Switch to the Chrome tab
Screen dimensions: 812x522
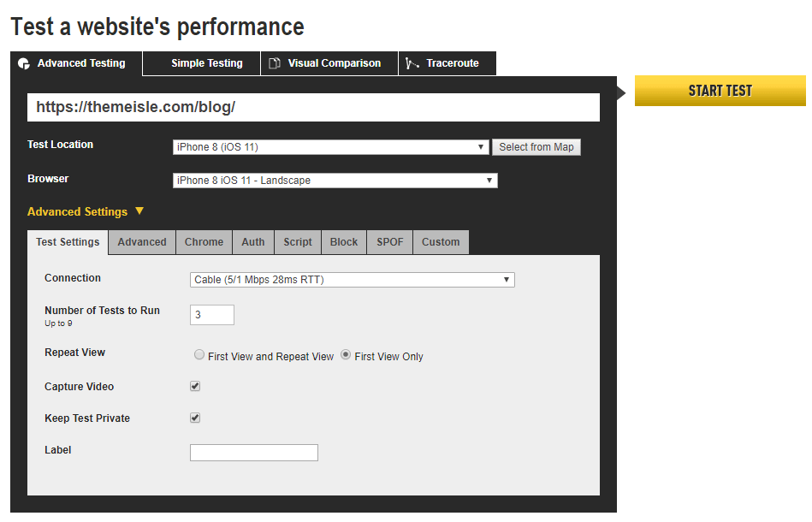pyautogui.click(x=204, y=242)
